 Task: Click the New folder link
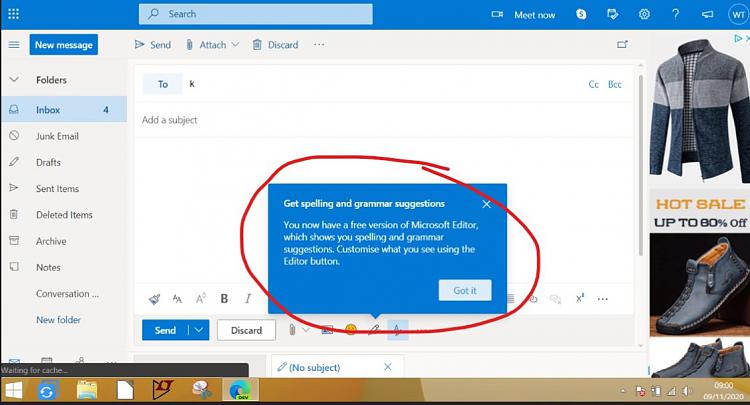(x=58, y=320)
